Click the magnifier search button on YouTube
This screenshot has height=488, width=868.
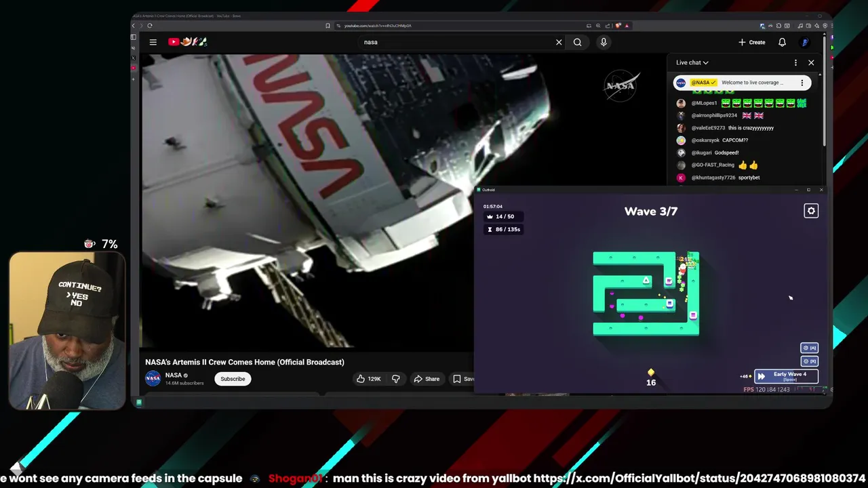pyautogui.click(x=577, y=42)
